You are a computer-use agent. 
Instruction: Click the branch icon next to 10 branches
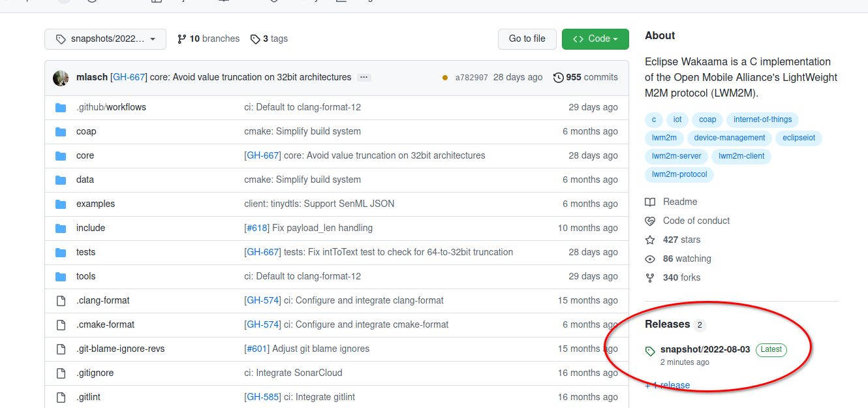click(x=181, y=39)
